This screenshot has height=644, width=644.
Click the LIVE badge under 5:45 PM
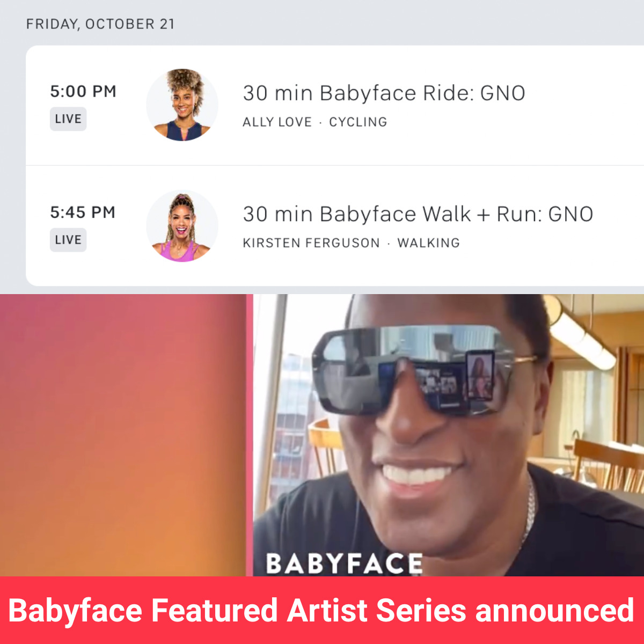68,240
